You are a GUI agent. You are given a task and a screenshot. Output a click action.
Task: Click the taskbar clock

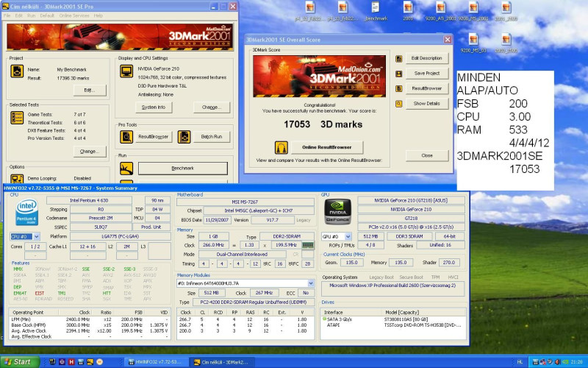577,362
